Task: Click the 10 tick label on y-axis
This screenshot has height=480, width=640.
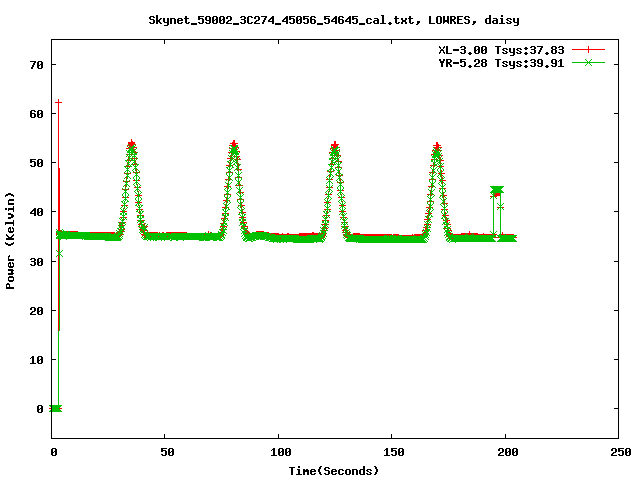Action: pos(36,360)
